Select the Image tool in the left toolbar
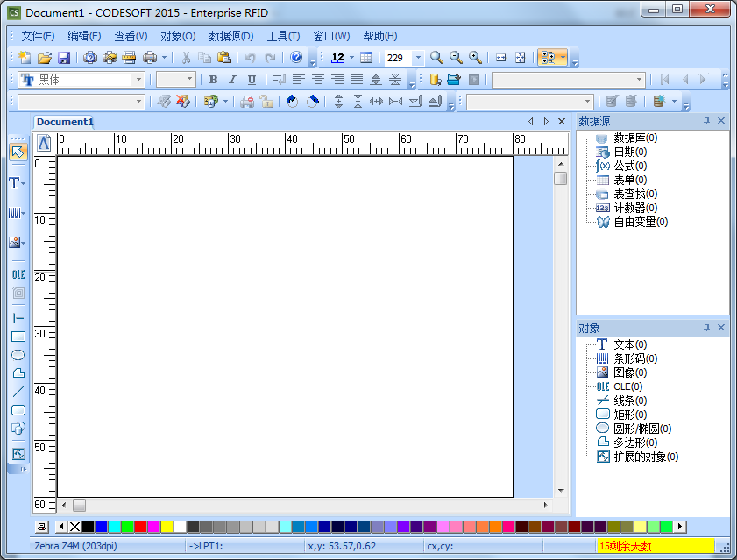Screen dimensions: 737x560 [14, 242]
